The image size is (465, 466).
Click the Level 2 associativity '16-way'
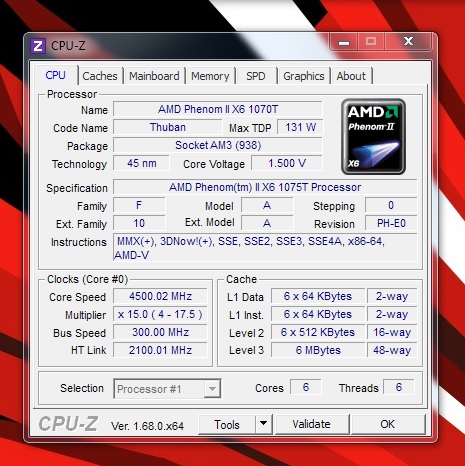click(392, 332)
